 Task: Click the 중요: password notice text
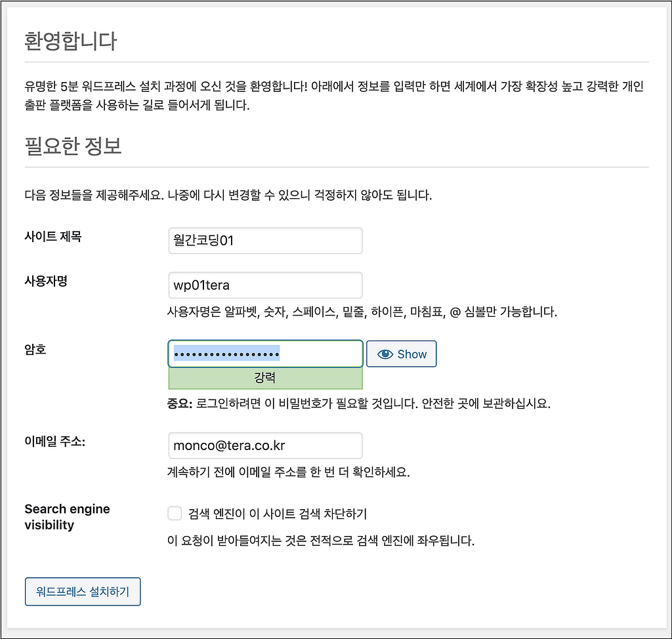point(359,403)
